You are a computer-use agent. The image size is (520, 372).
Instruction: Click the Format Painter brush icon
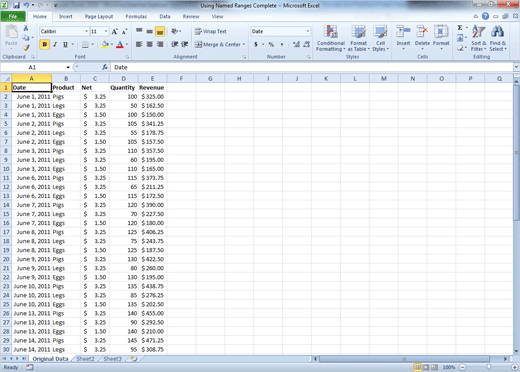tap(26, 47)
